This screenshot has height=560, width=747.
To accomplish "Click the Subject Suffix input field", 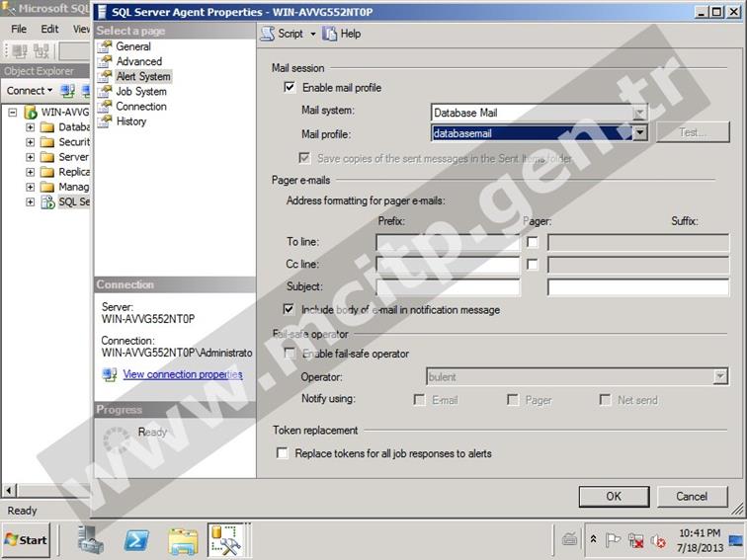I will [638, 287].
